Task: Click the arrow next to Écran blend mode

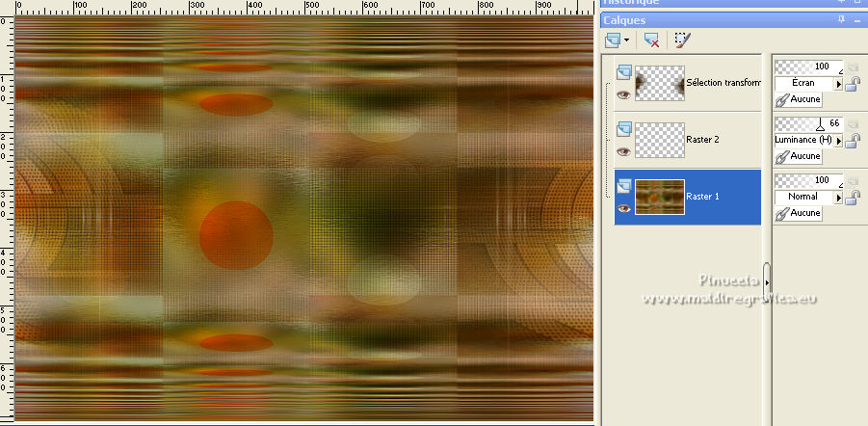Action: pyautogui.click(x=839, y=84)
